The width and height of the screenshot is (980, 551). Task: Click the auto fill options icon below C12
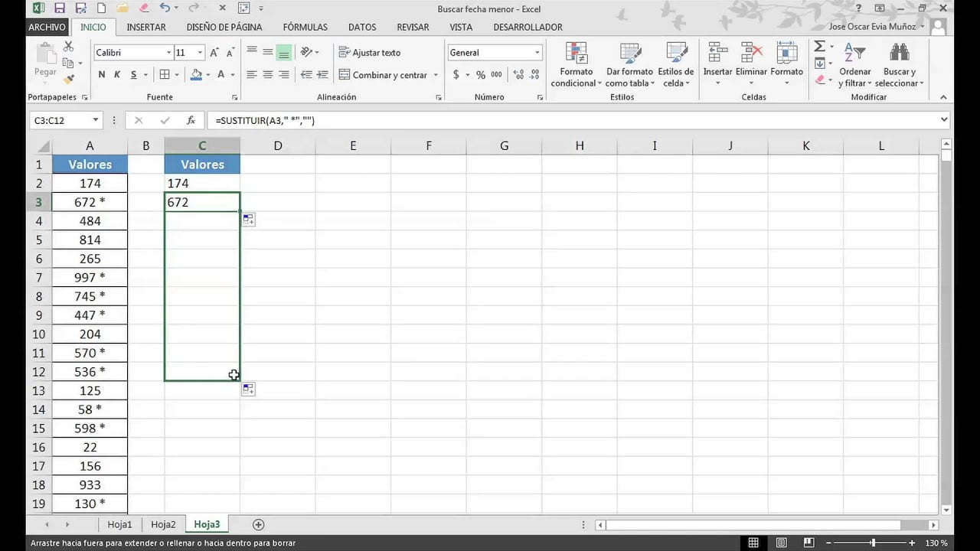click(x=248, y=390)
